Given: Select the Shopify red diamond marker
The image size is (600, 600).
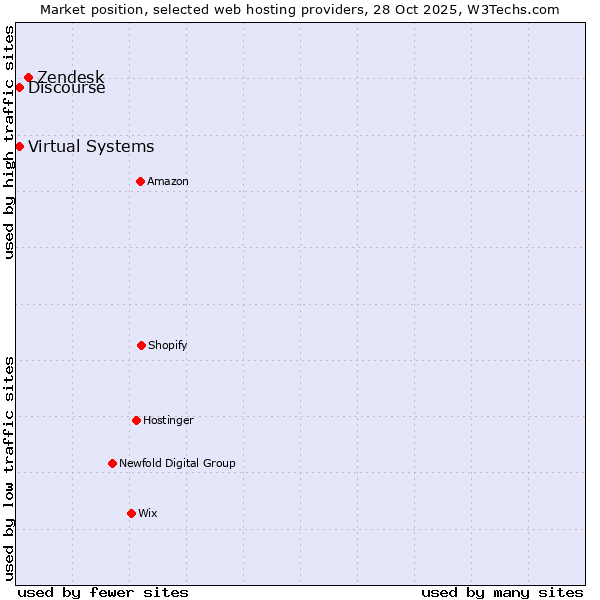Looking at the screenshot, I should point(141,345).
